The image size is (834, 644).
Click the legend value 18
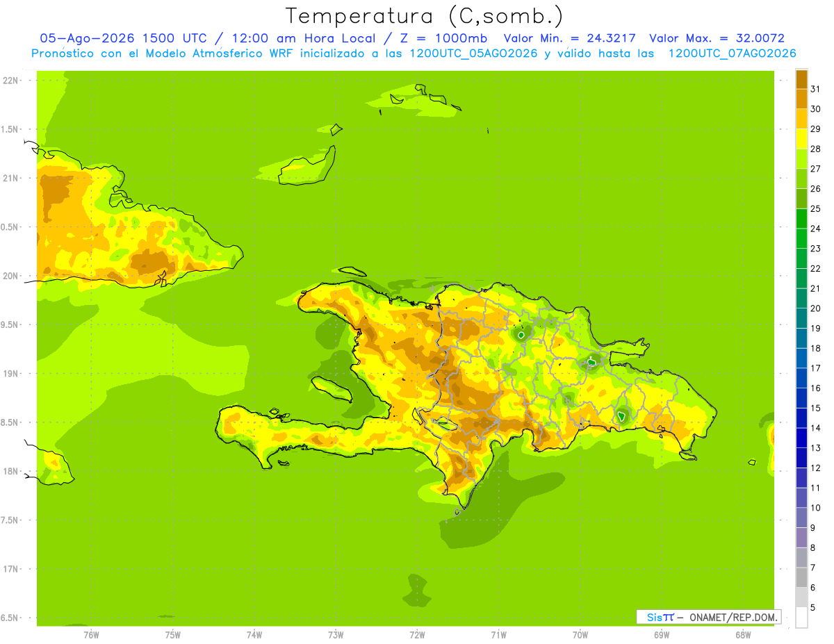[816, 348]
